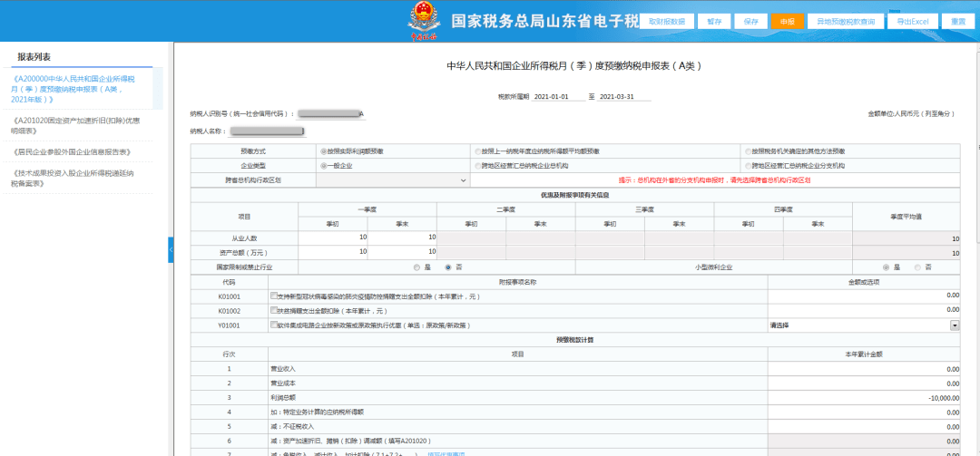Screen dimensions: 980x456
Task: Choose 是 for 国家限制或禁止行业
Action: pyautogui.click(x=416, y=267)
